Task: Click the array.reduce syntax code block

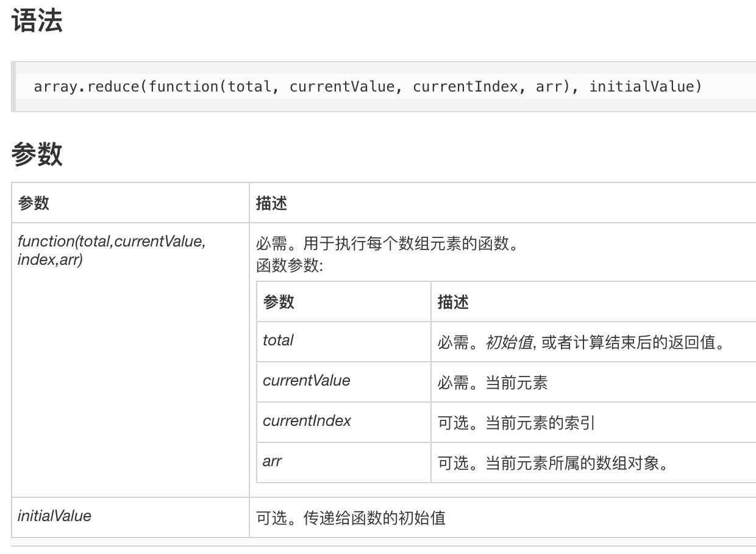Action: [368, 87]
